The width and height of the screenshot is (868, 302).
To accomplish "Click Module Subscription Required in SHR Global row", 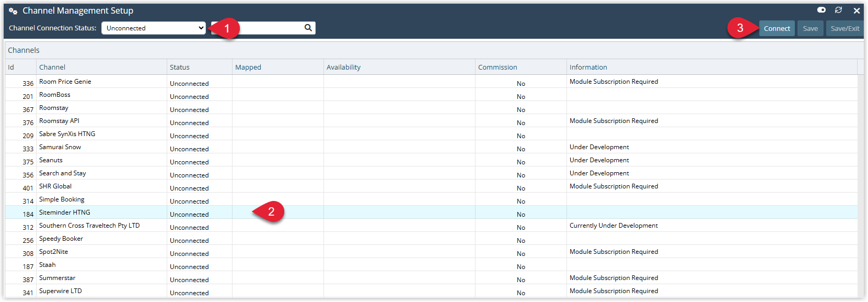I will [x=614, y=186].
